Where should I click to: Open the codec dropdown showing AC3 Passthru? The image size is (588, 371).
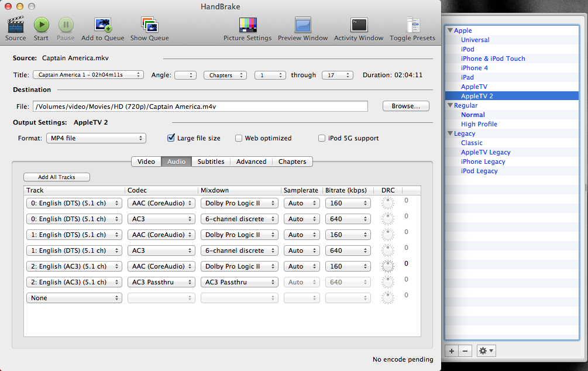pos(161,281)
